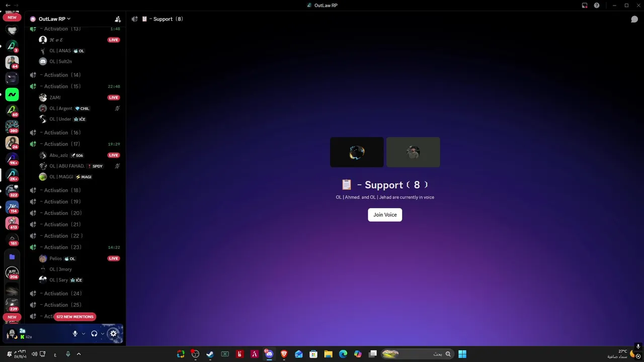Open the Activation (23) voice channel
This screenshot has width=644, height=362.
point(74,247)
